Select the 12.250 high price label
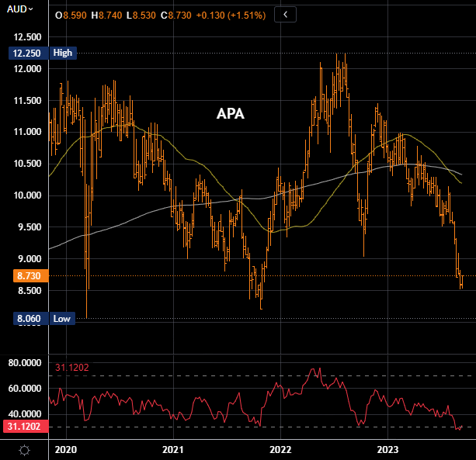Image resolution: width=476 pixels, height=460 pixels. pyautogui.click(x=25, y=53)
